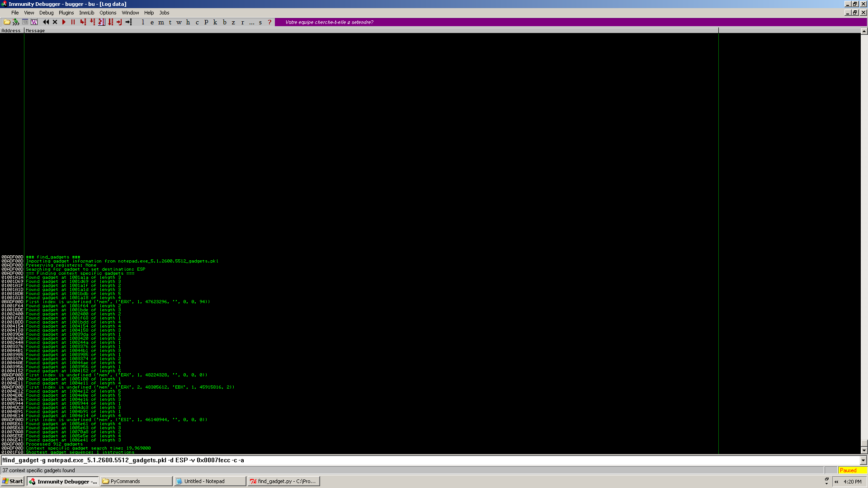Click the red question mark help icon

270,22
